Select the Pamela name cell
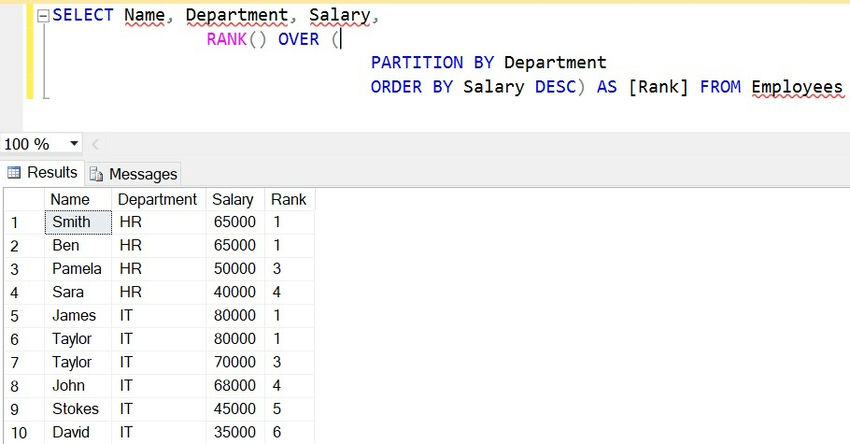 pyautogui.click(x=78, y=269)
